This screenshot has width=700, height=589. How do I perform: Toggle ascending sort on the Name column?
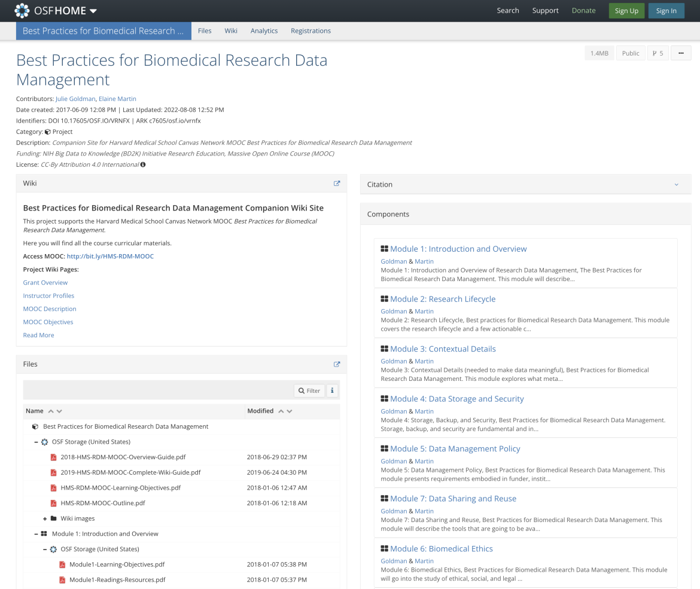[50, 411]
